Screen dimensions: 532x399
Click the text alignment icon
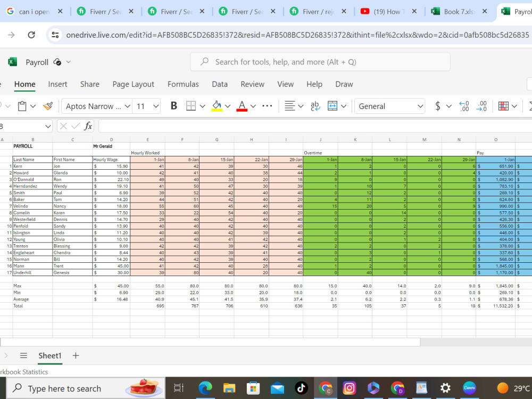pyautogui.click(x=290, y=106)
